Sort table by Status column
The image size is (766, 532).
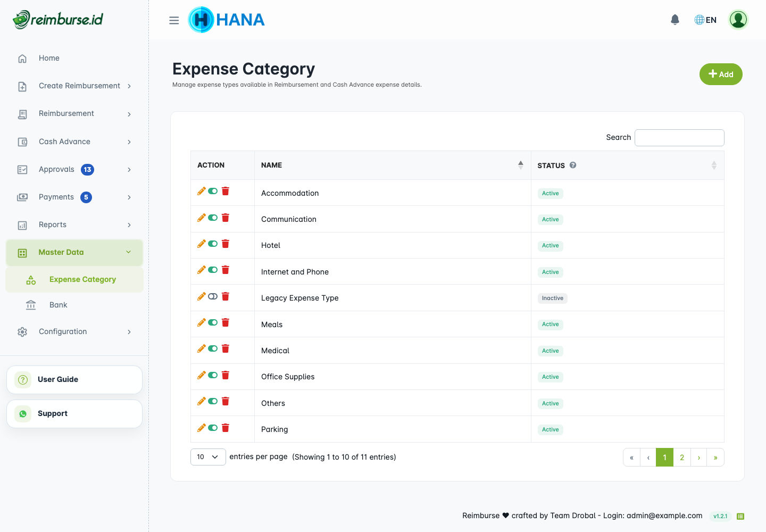pyautogui.click(x=628, y=165)
